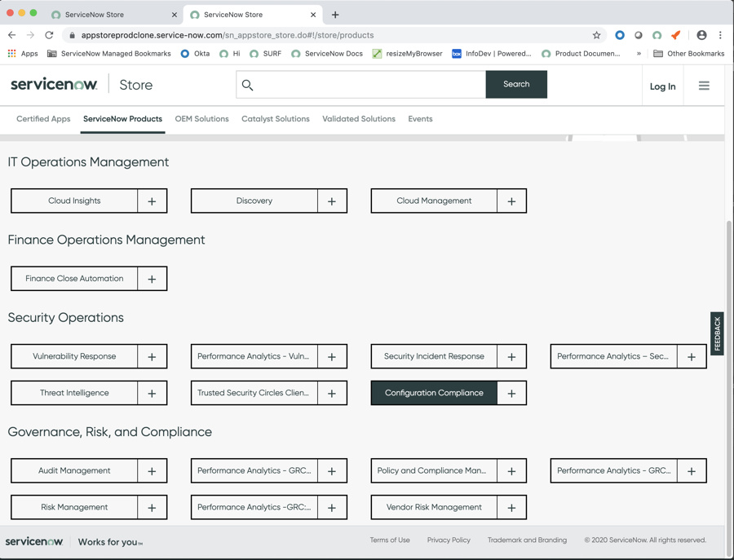Open the Other Bookmarks folder

688,53
